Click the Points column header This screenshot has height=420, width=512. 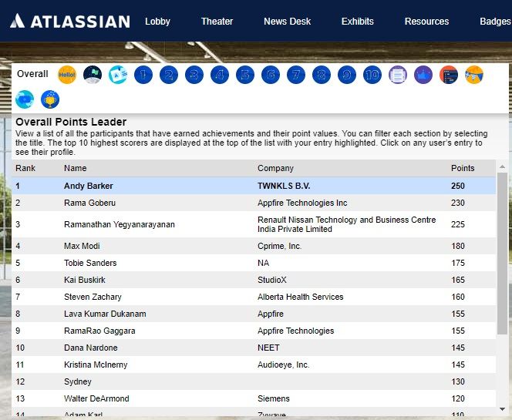tap(463, 169)
